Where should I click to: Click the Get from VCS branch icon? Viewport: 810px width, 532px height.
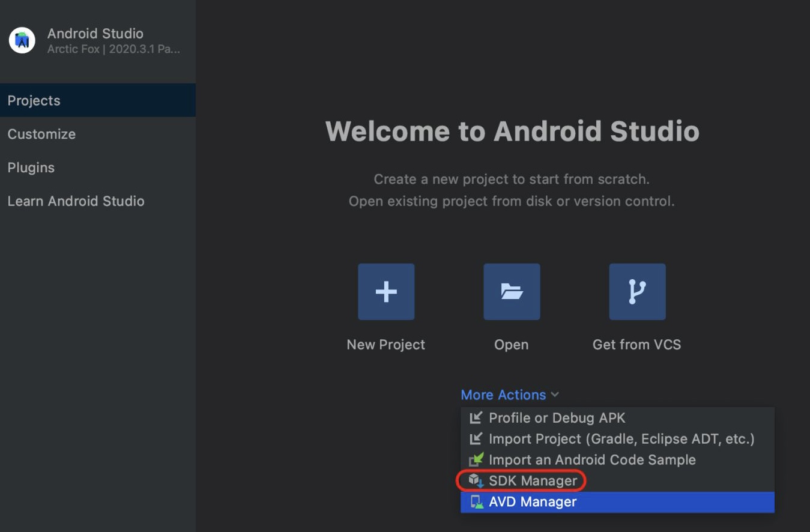coord(637,292)
